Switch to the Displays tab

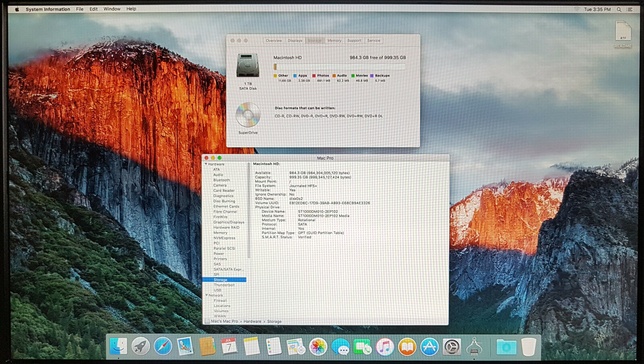(x=295, y=41)
